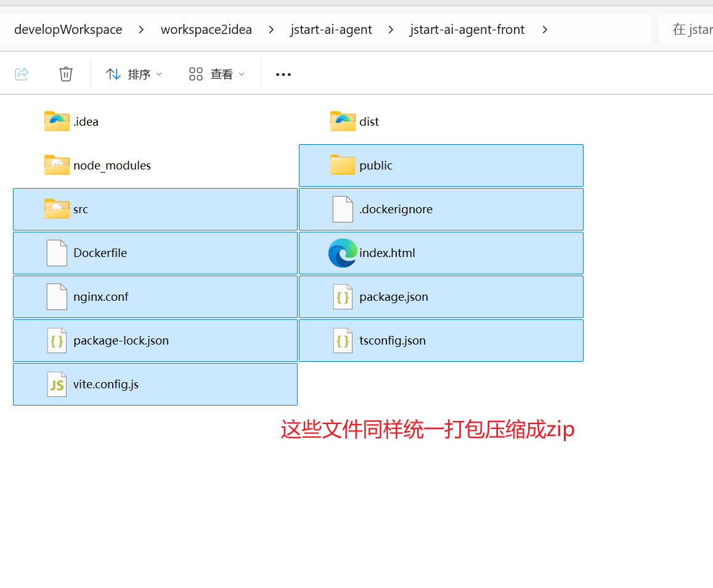
Task: Open the 查看 (View) dropdown
Action: (216, 73)
